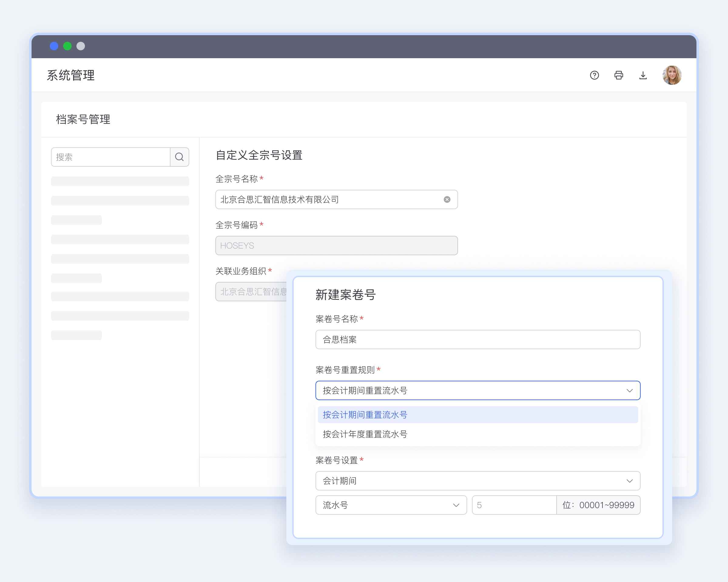This screenshot has width=728, height=582.
Task: Click the 案卷号名称 field containing 合思档案
Action: [x=477, y=339]
